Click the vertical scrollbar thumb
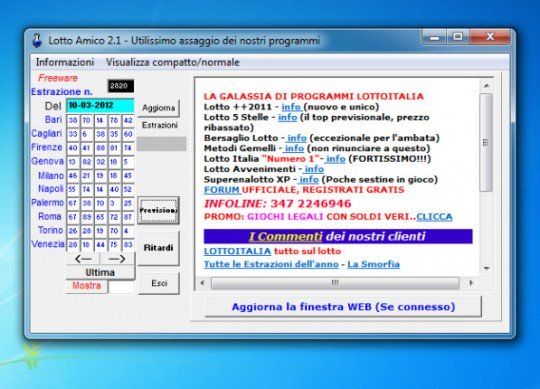Screen dimensions: 540x389 coord(486,142)
